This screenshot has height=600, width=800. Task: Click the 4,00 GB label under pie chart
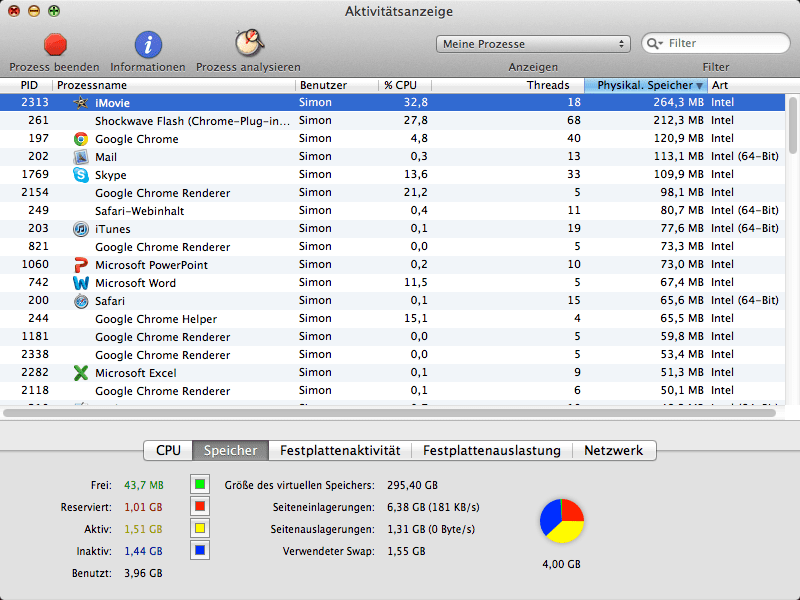click(x=561, y=564)
